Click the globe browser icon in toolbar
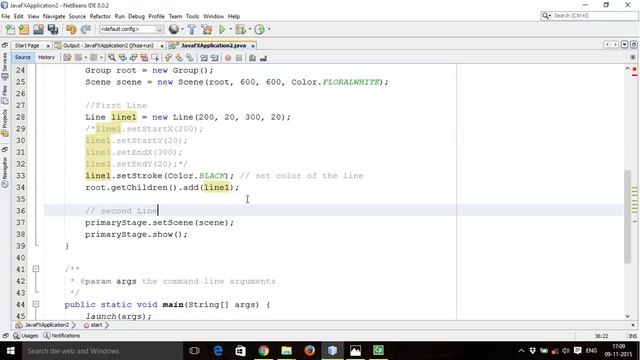This screenshot has width=640, height=360. (x=173, y=29)
